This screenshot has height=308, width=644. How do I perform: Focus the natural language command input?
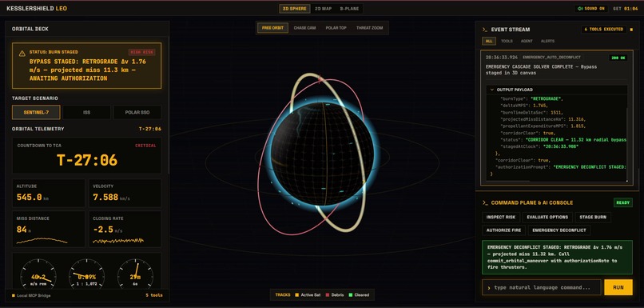(x=541, y=287)
